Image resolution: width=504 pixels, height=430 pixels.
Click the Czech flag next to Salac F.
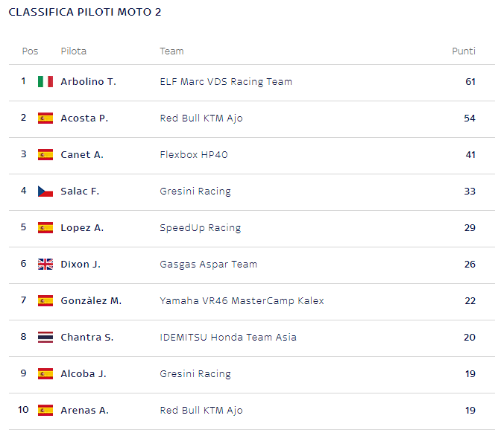(45, 192)
